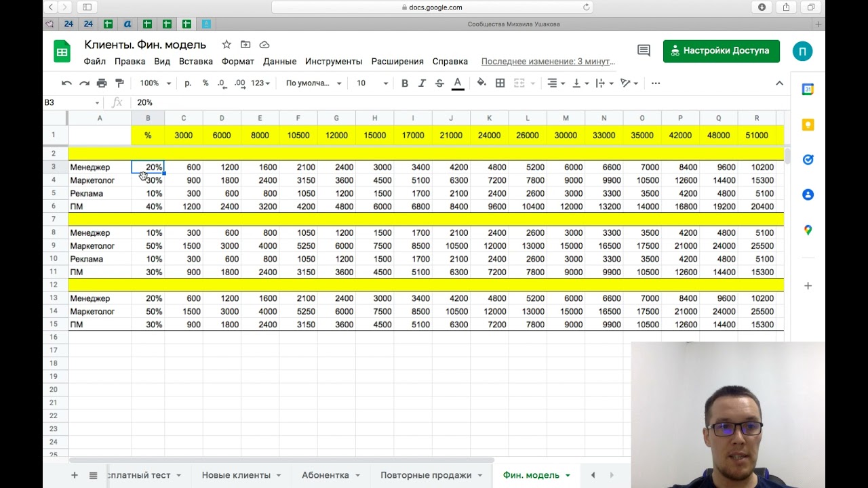Open the Вставка menu
The image size is (868, 488).
[x=195, y=61]
